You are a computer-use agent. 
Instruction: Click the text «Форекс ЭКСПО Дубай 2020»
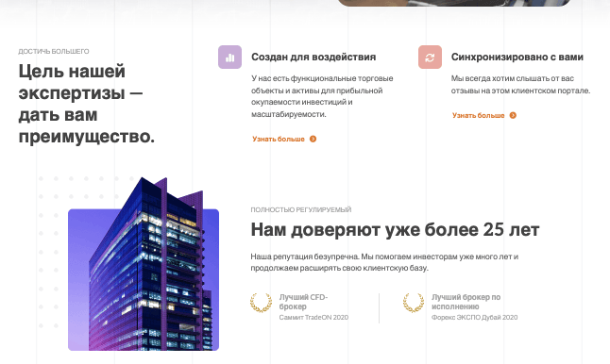click(x=474, y=318)
